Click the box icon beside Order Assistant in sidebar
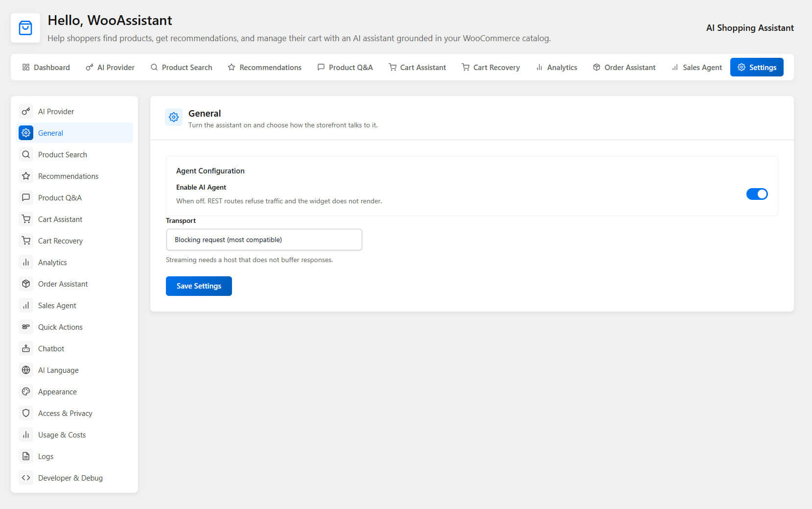Screen dimensions: 812x509 pos(26,284)
